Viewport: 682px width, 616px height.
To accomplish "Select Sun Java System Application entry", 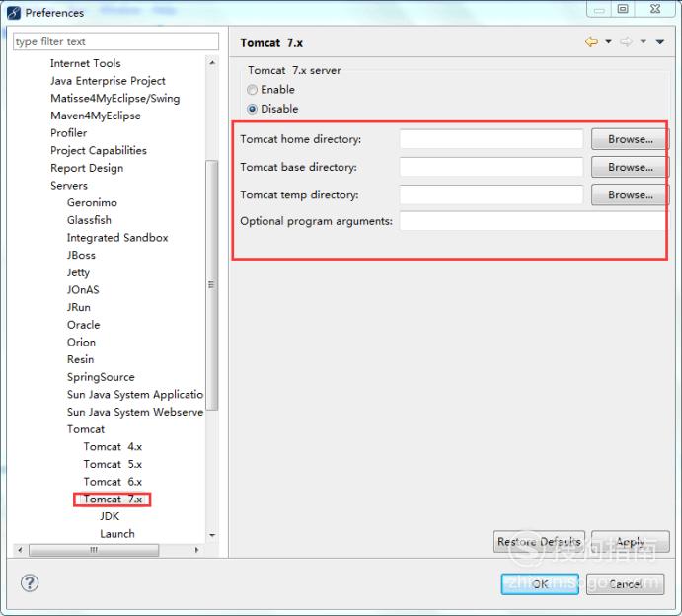I will [x=135, y=395].
